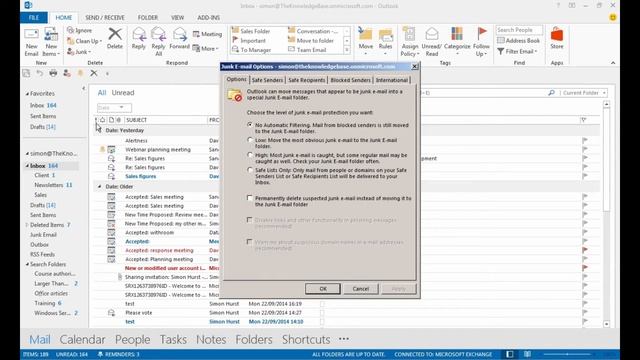Go to Calendar in navigation bar
The image size is (640, 360).
pos(82,339)
